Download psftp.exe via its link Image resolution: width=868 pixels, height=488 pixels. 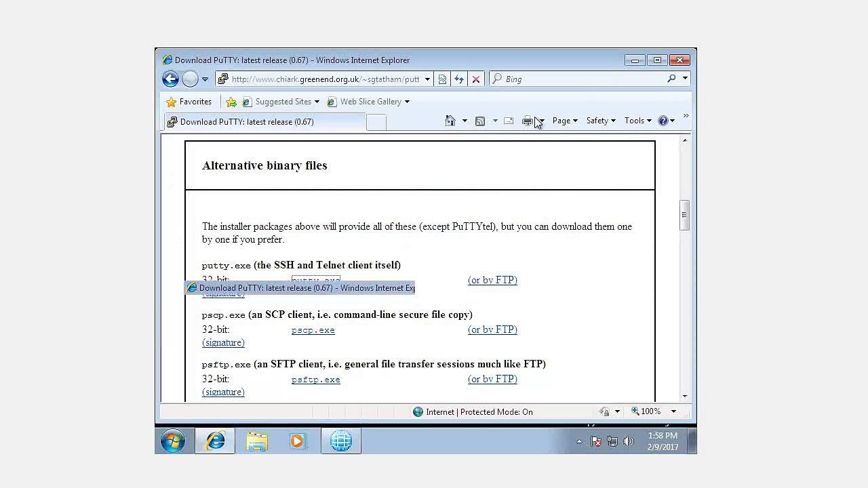click(x=316, y=380)
